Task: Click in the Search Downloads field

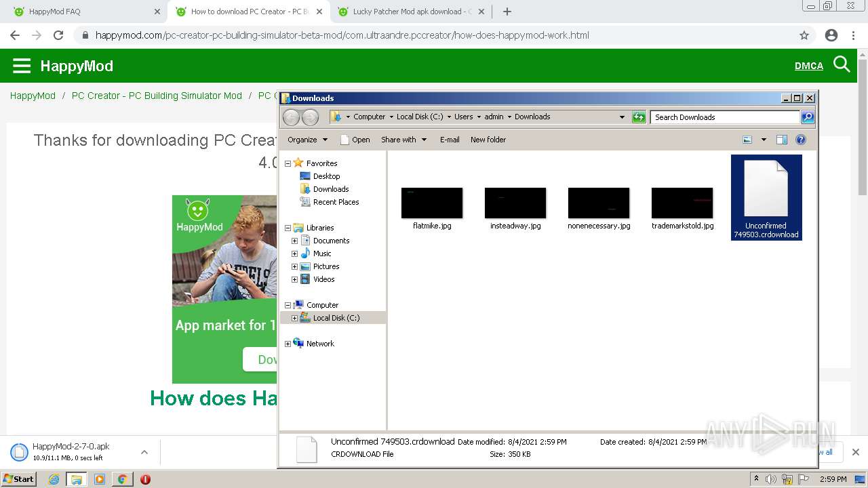Action: point(725,117)
